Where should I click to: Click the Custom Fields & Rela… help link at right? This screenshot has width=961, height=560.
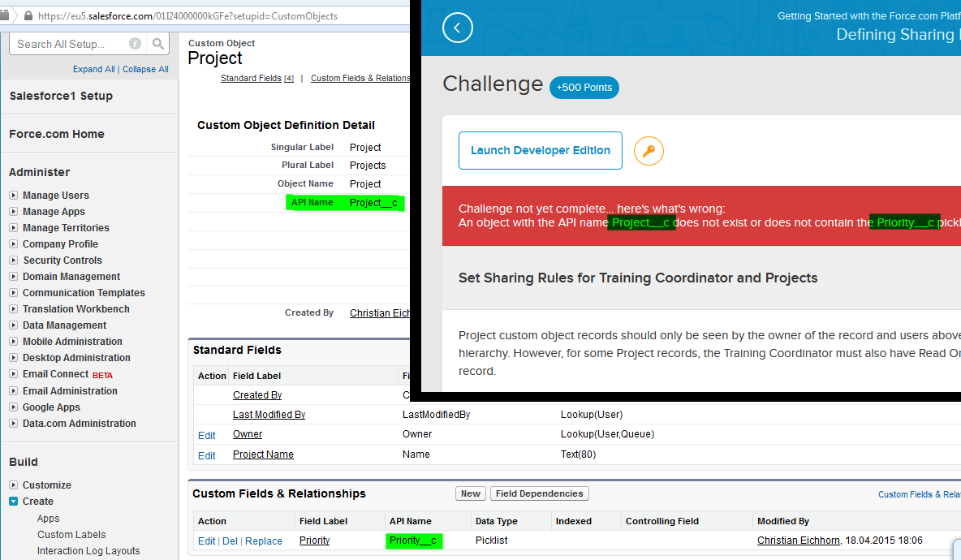920,494
